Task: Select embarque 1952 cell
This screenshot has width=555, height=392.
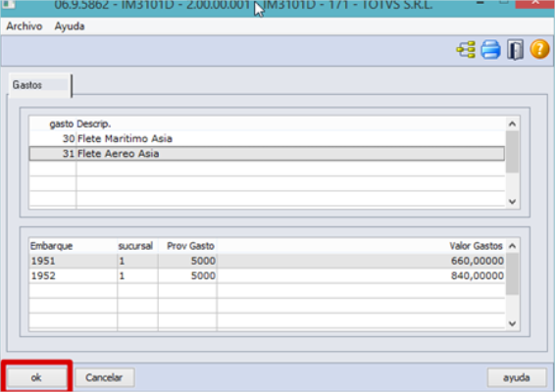Action: pyautogui.click(x=74, y=276)
